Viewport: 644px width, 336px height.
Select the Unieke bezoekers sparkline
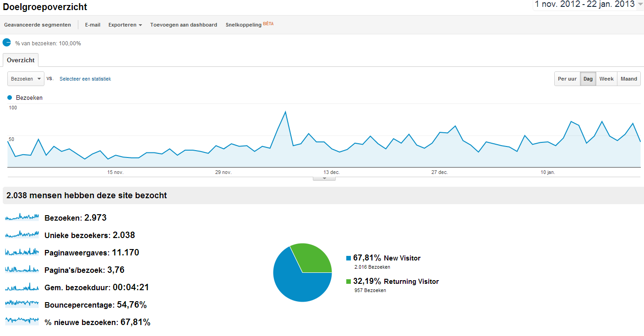[22, 235]
